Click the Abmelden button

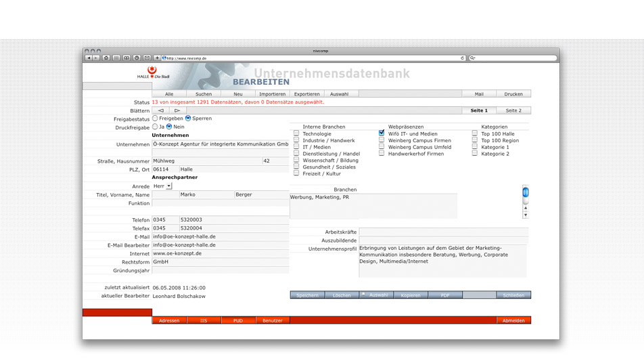(x=513, y=320)
